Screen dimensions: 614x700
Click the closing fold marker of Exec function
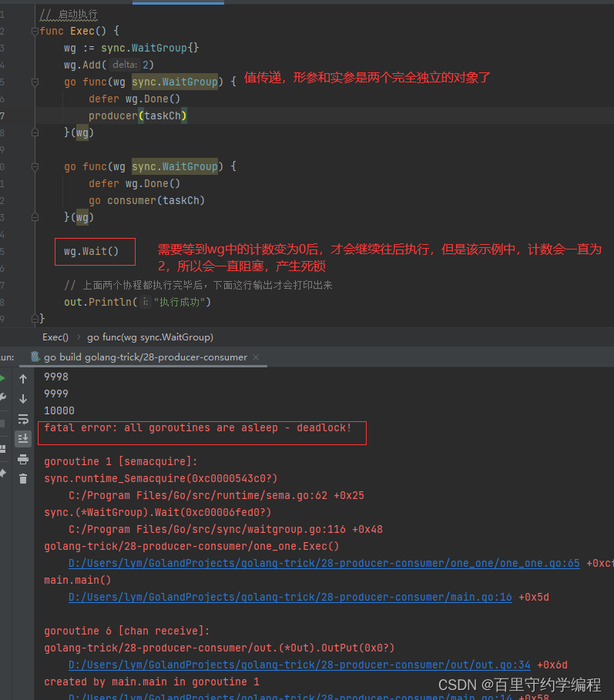tap(35, 319)
